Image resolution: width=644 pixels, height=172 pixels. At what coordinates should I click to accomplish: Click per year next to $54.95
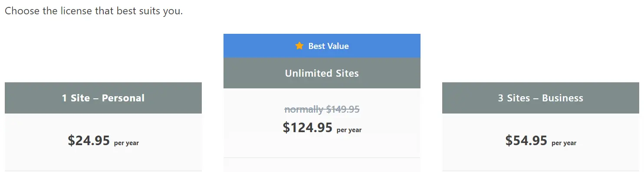[x=564, y=143]
